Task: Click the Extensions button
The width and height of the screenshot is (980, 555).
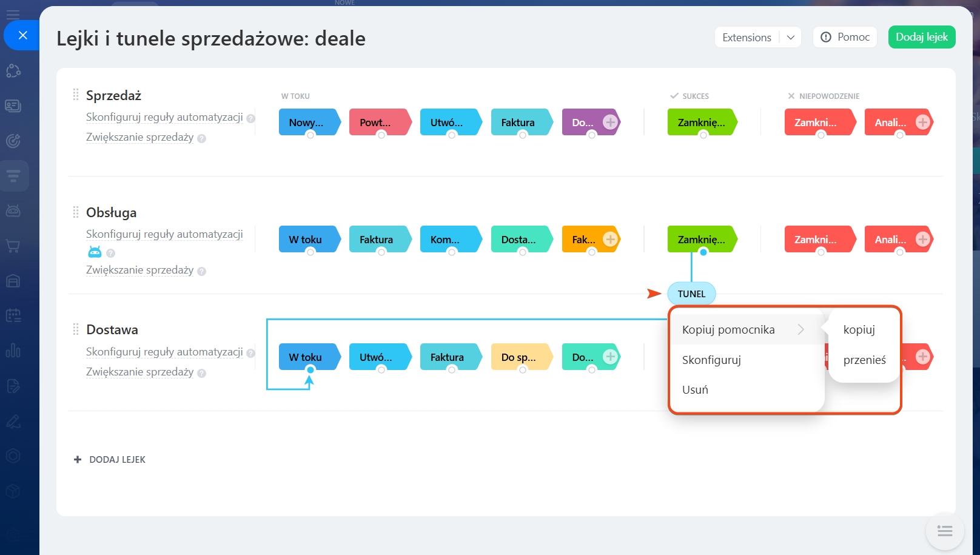Action: click(x=747, y=37)
